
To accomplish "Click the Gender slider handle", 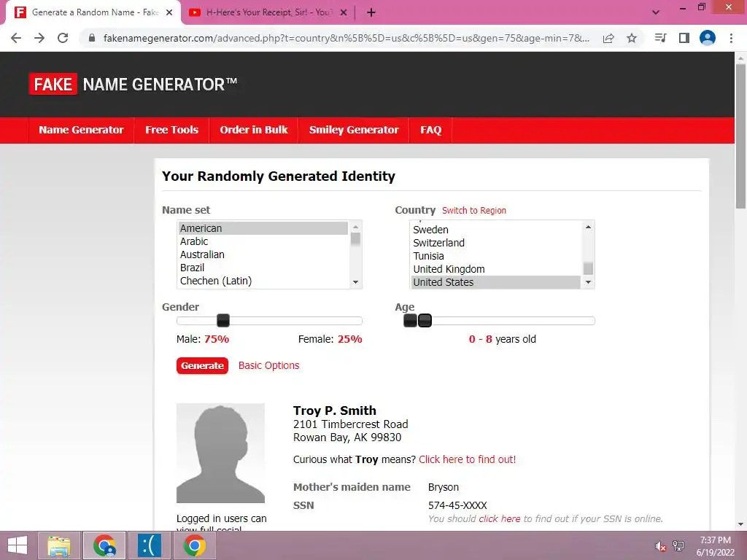I will [x=223, y=321].
